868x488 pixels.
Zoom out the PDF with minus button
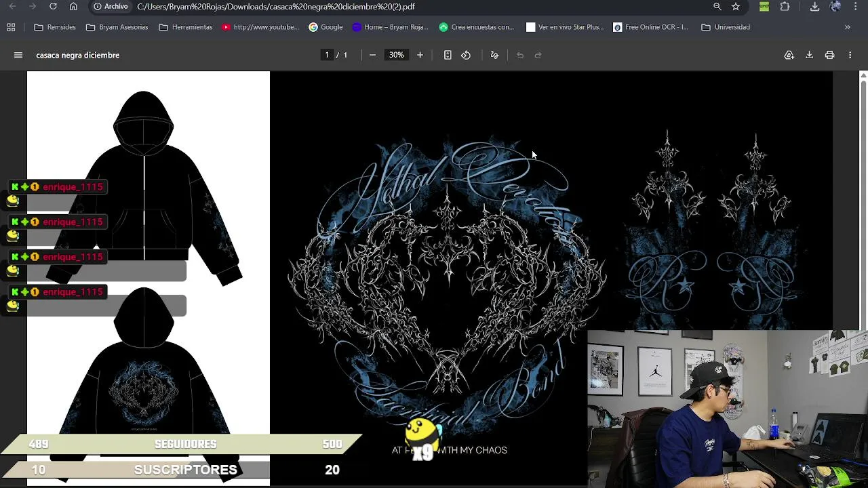372,55
